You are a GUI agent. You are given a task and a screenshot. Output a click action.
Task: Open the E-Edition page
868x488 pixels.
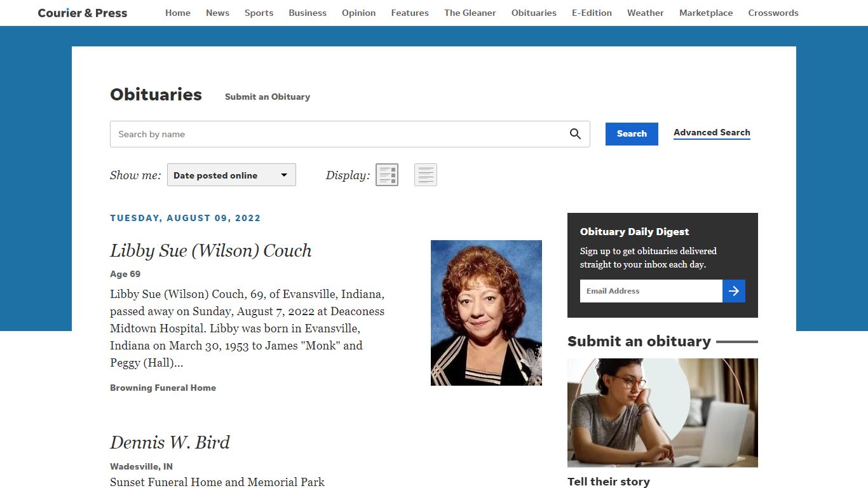tap(592, 13)
